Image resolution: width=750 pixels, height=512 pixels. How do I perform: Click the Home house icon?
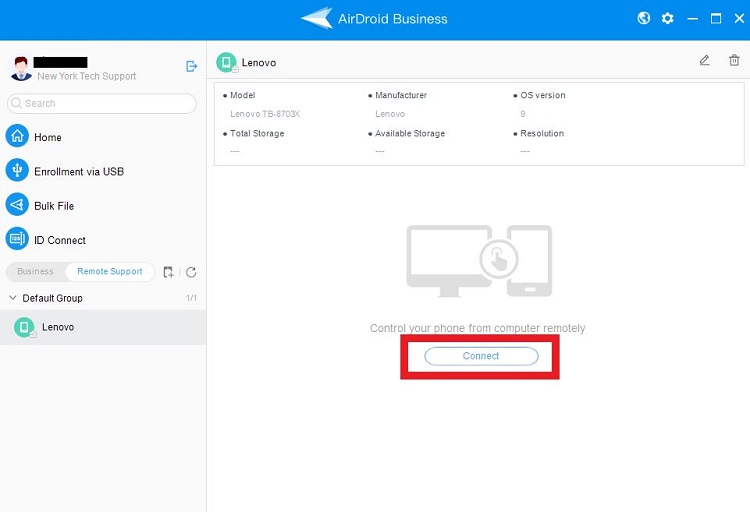point(17,137)
